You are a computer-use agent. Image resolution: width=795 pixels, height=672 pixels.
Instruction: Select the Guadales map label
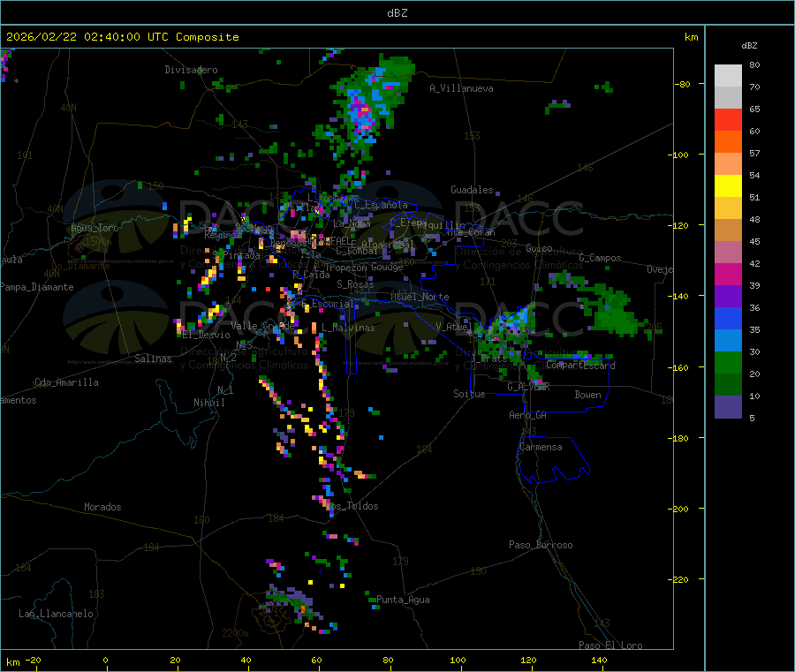pyautogui.click(x=472, y=190)
